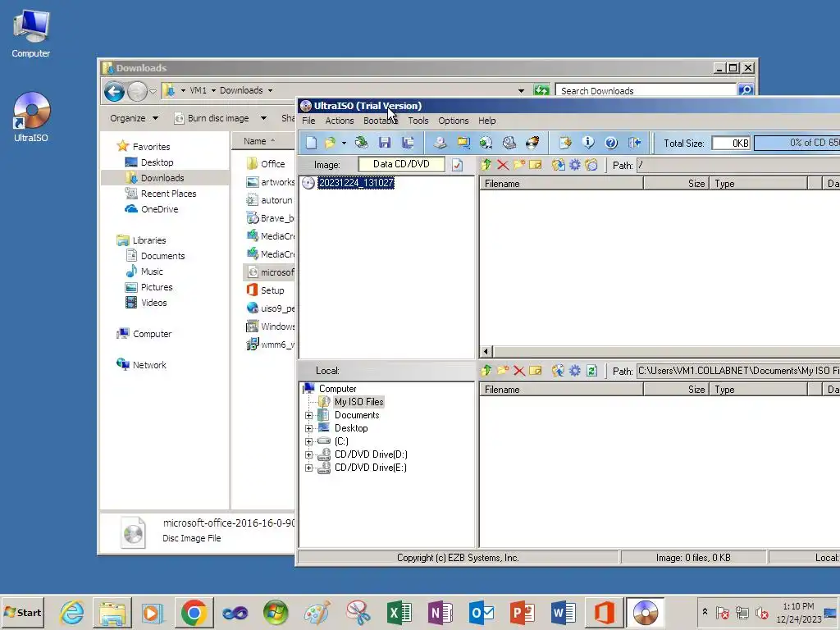The image size is (840, 630).
Task: Click the image pane Path field
Action: 738,165
